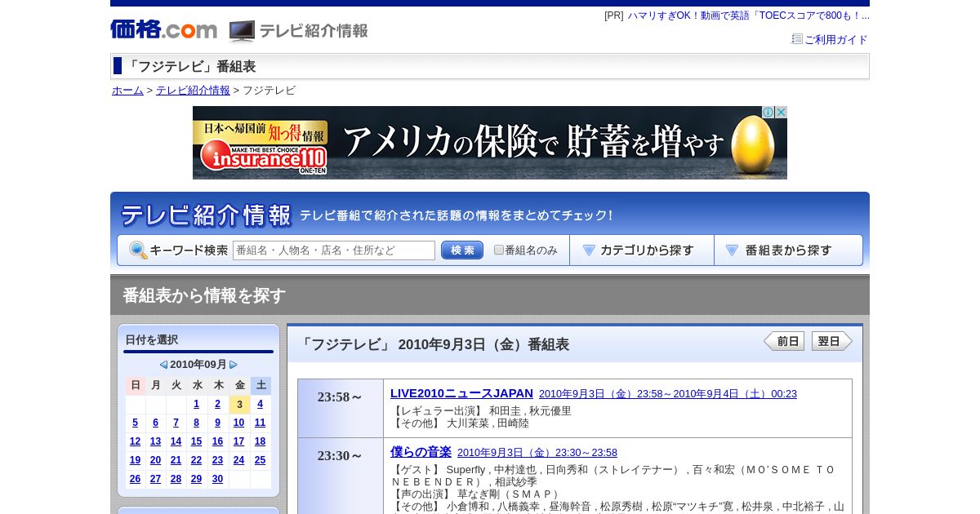This screenshot has height=514, width=980.
Task: Click the 番組表から情報を探す section heading
Action: pos(204,295)
